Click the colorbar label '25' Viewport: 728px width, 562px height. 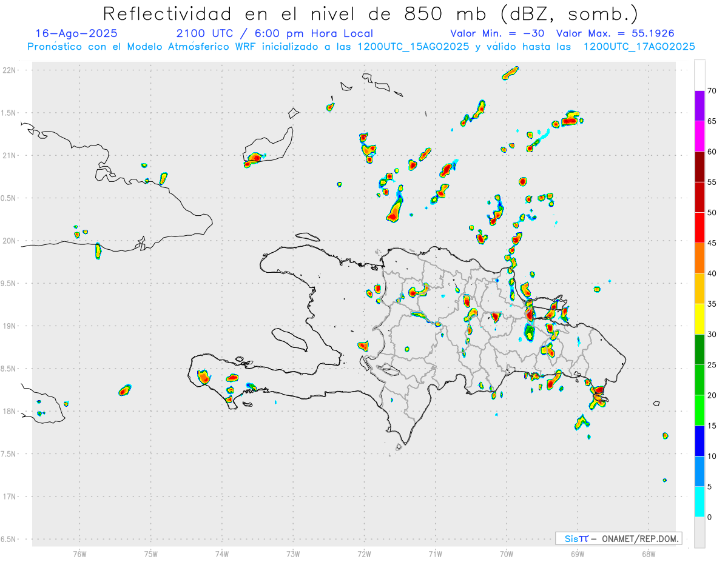712,365
